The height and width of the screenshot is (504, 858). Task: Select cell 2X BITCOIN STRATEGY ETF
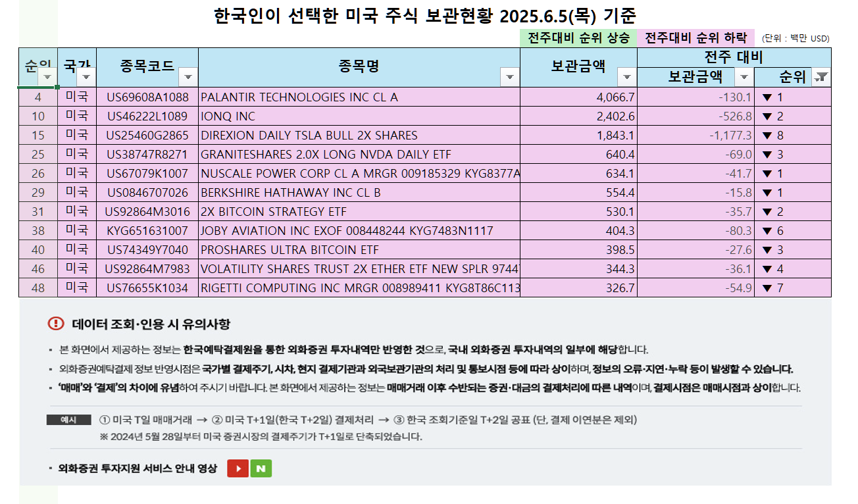tap(359, 212)
